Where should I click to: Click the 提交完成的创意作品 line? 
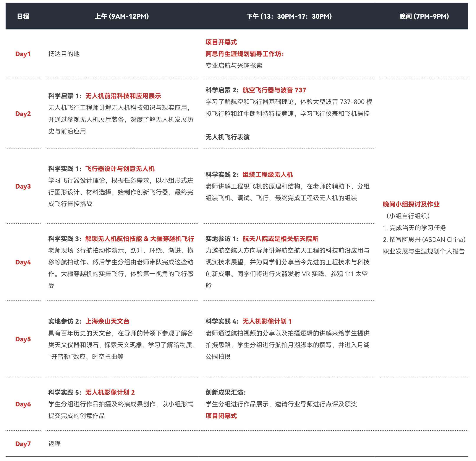pos(76,415)
